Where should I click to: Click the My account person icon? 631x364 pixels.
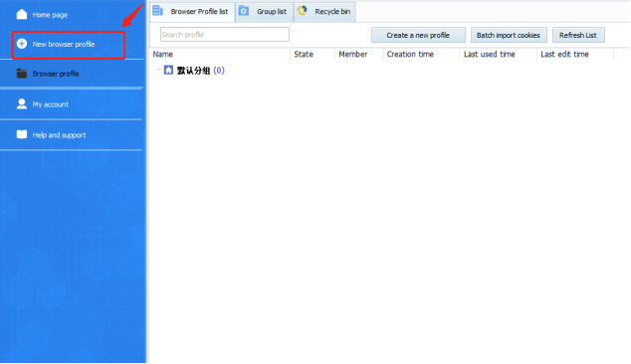click(22, 103)
